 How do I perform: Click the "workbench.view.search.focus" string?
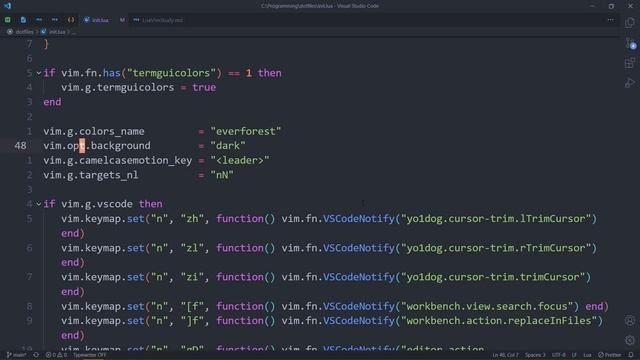pyautogui.click(x=487, y=306)
